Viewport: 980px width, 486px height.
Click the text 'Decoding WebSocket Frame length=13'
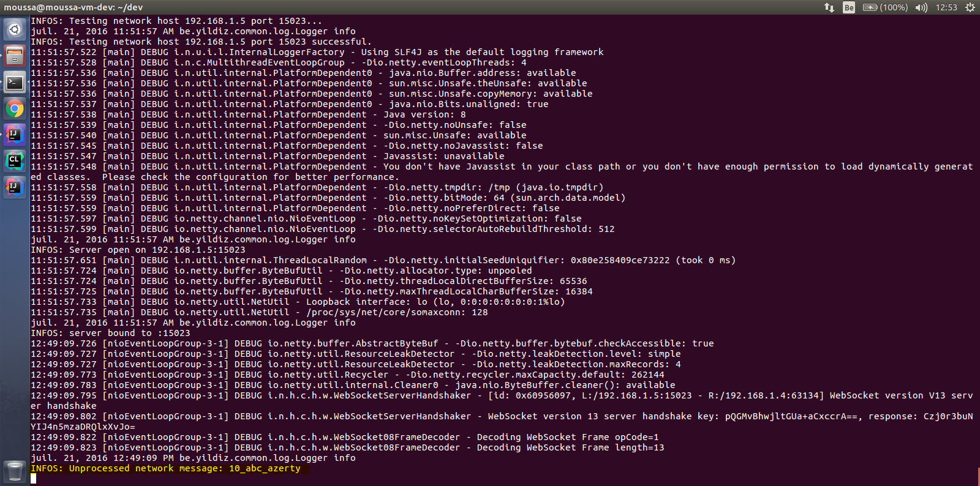[x=570, y=447]
